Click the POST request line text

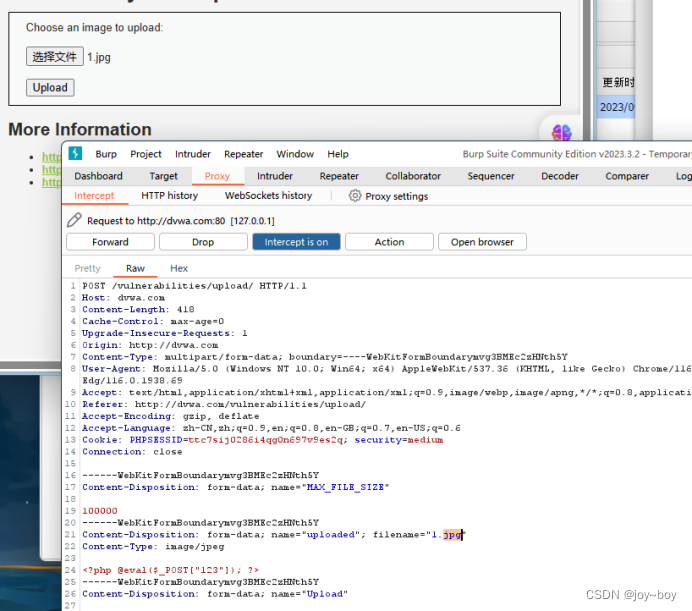pyautogui.click(x=194, y=286)
